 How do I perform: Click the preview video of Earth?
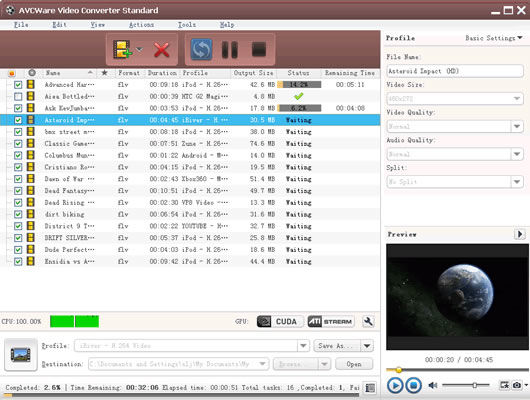457,297
